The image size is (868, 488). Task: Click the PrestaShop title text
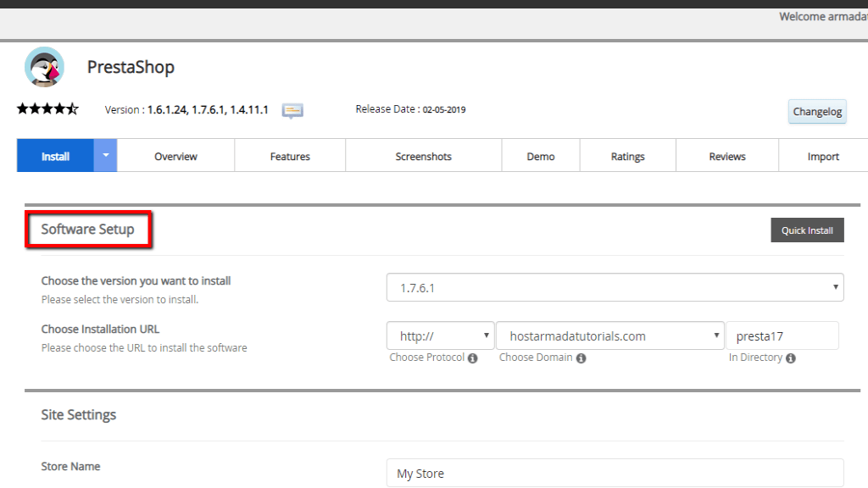[x=131, y=67]
